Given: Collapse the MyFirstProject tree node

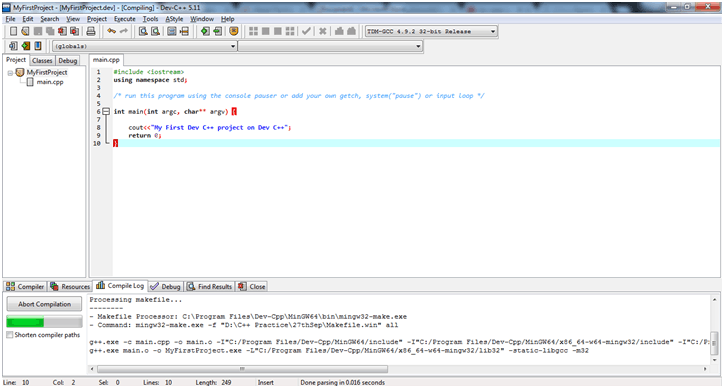Looking at the screenshot, I should [x=10, y=73].
